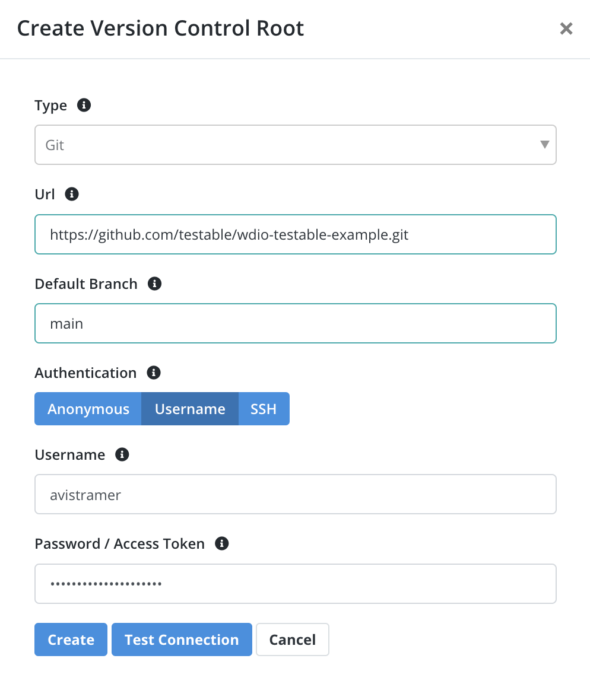Select Anonymous authentication option
The width and height of the screenshot is (590, 700).
click(88, 409)
